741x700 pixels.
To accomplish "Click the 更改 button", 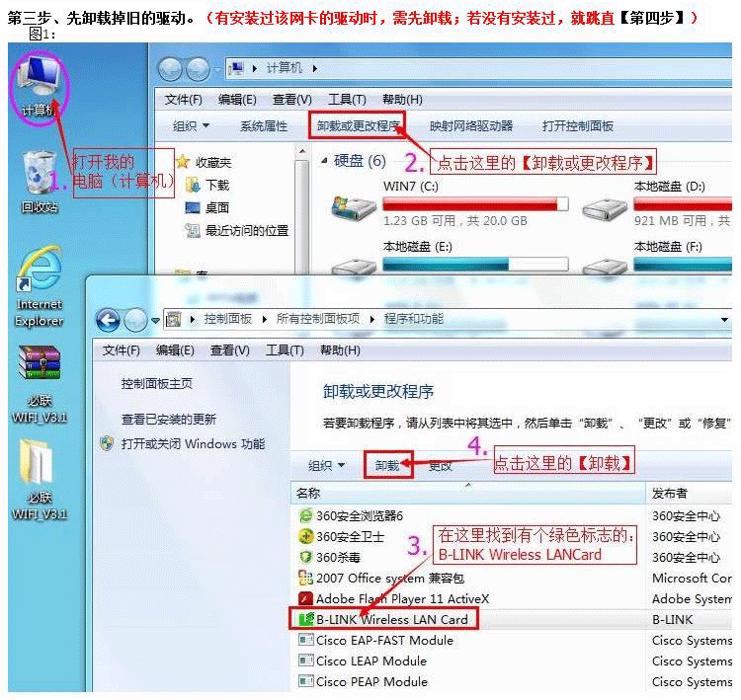I will coord(441,466).
